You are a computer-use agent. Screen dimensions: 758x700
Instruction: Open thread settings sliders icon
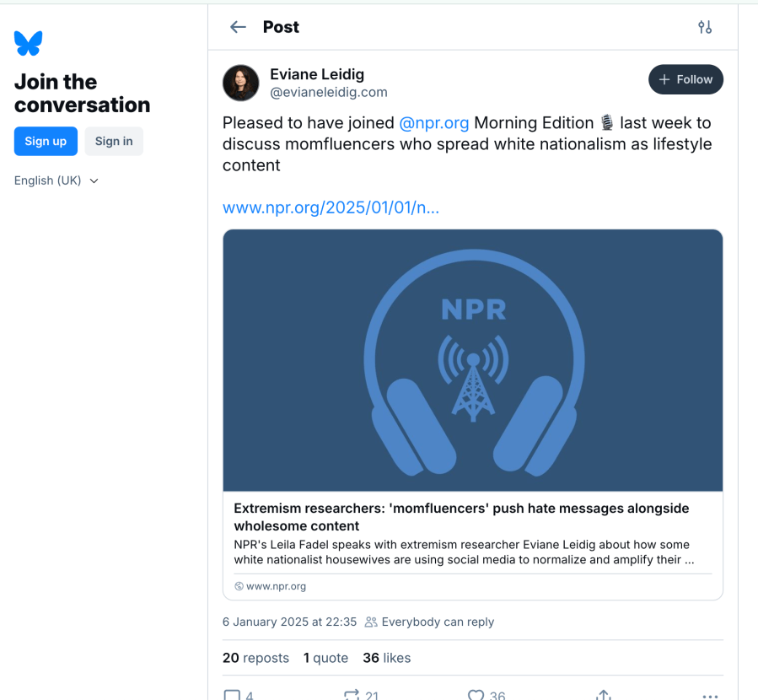coord(705,27)
